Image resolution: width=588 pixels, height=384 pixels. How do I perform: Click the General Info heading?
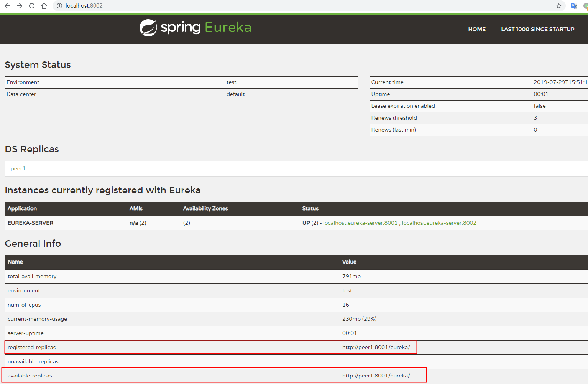(x=33, y=244)
